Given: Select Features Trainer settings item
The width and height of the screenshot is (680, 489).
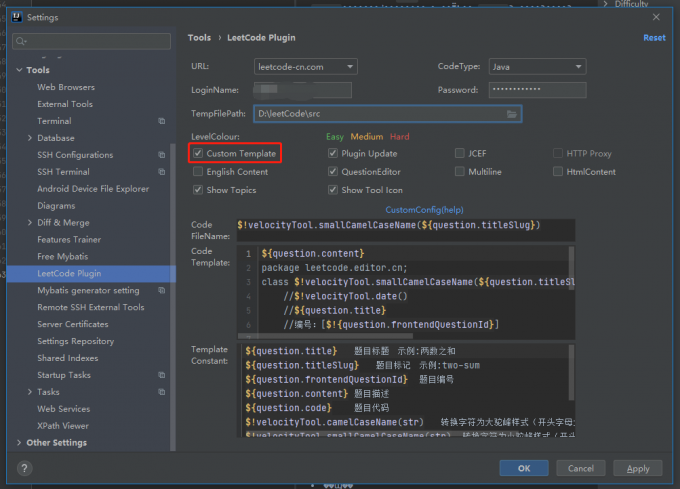Looking at the screenshot, I should [69, 239].
